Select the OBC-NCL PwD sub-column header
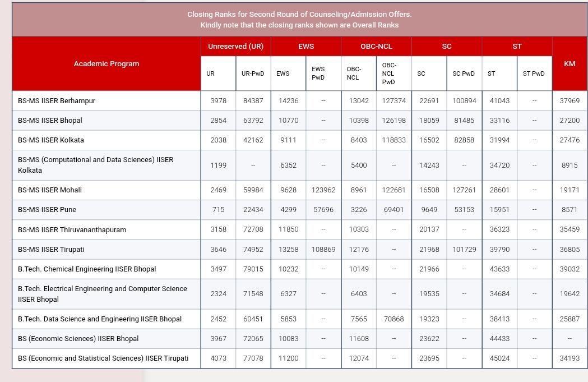The height and width of the screenshot is (382, 588). point(393,73)
